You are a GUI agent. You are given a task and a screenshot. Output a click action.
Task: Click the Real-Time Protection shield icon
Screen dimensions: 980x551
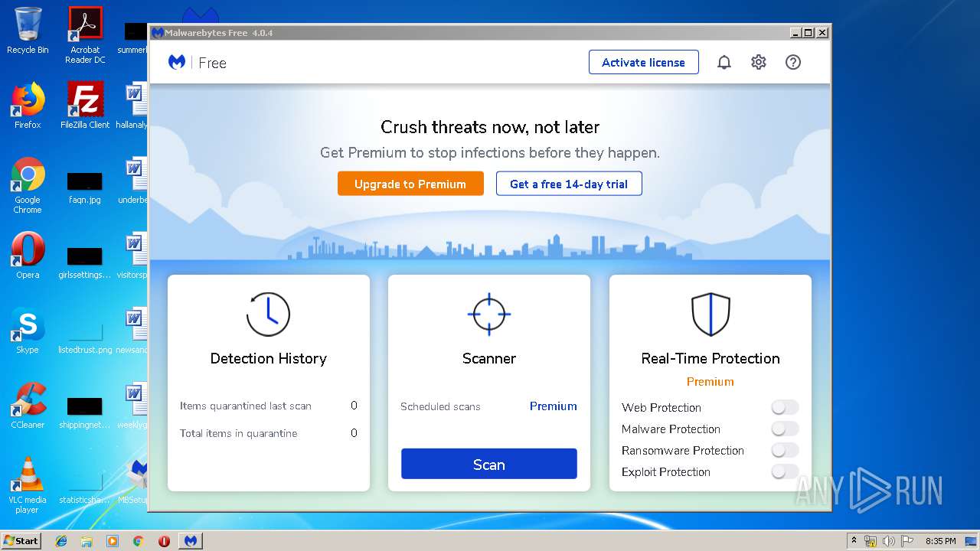point(710,314)
